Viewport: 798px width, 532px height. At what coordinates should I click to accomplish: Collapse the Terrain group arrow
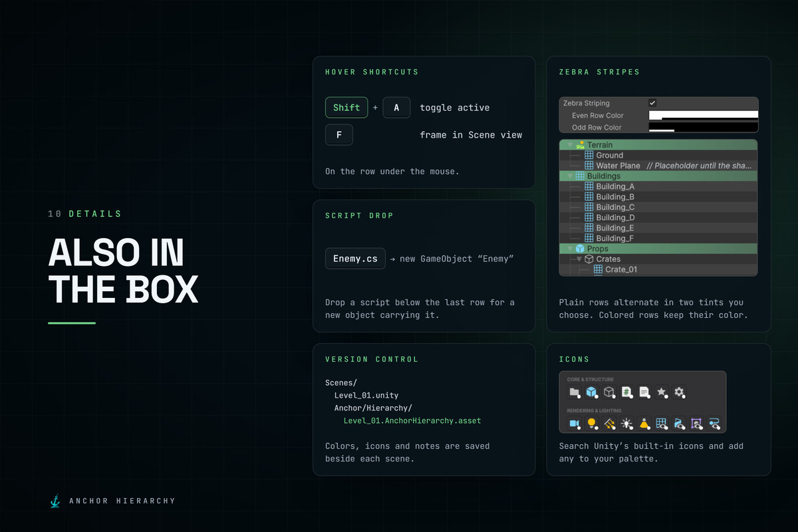point(570,145)
